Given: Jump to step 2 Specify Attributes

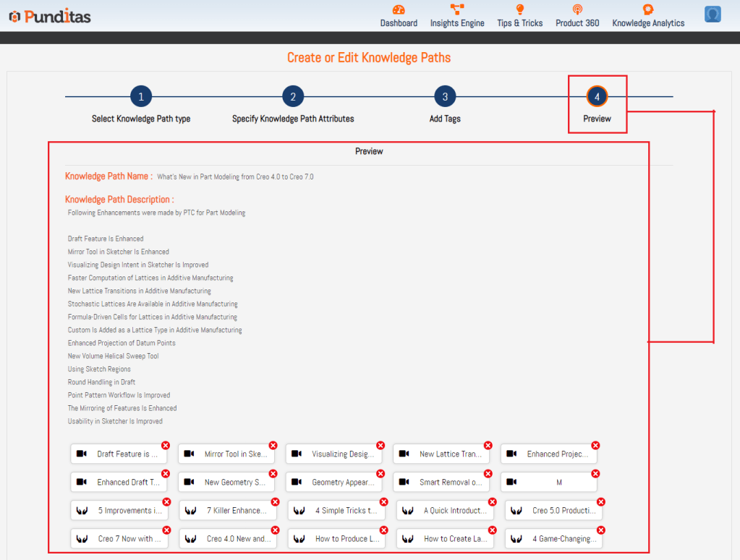Looking at the screenshot, I should coord(293,96).
